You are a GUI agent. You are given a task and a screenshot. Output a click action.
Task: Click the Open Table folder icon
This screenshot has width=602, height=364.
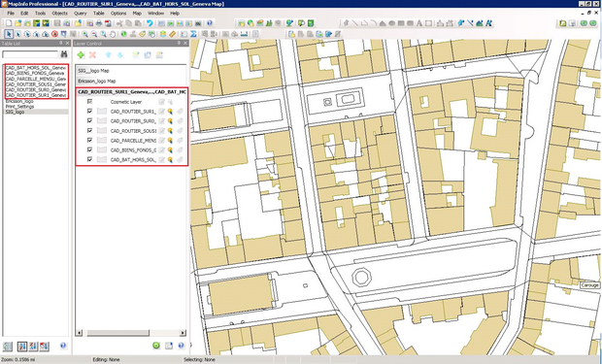[x=17, y=23]
